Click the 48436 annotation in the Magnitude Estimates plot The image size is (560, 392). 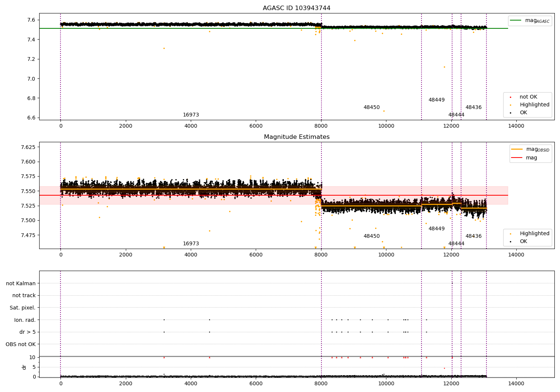[473, 236]
